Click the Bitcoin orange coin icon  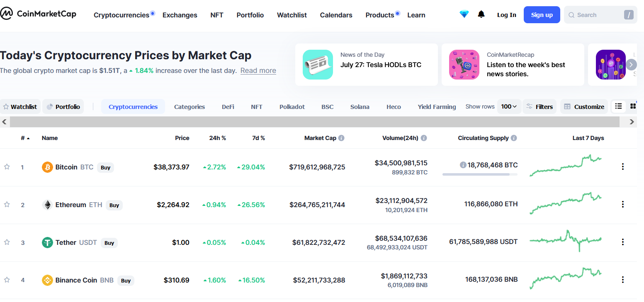(x=47, y=167)
